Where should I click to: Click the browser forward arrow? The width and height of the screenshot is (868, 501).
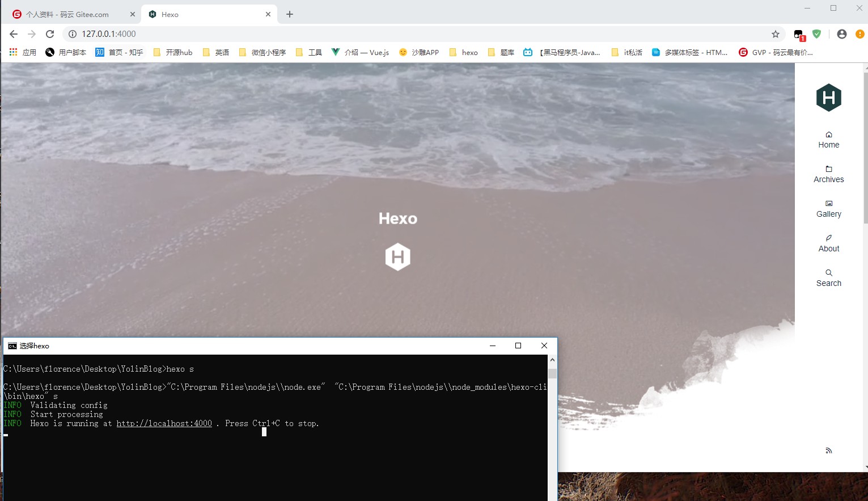pos(32,34)
